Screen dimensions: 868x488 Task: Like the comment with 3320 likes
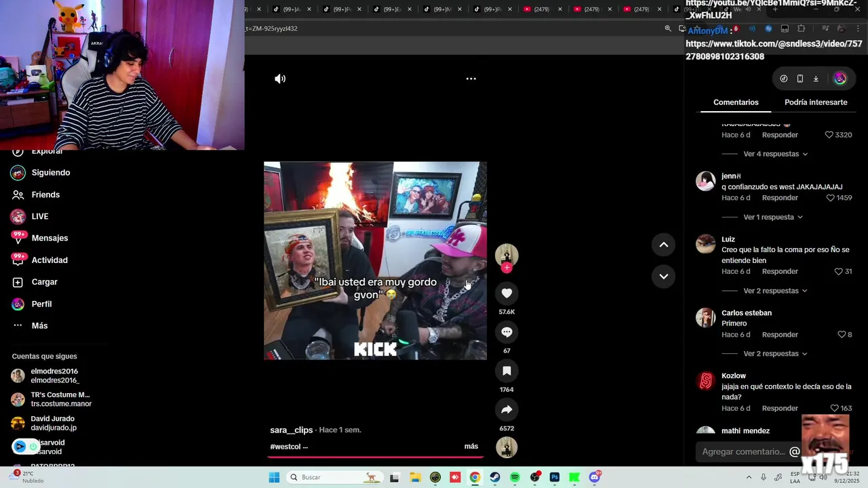(829, 135)
